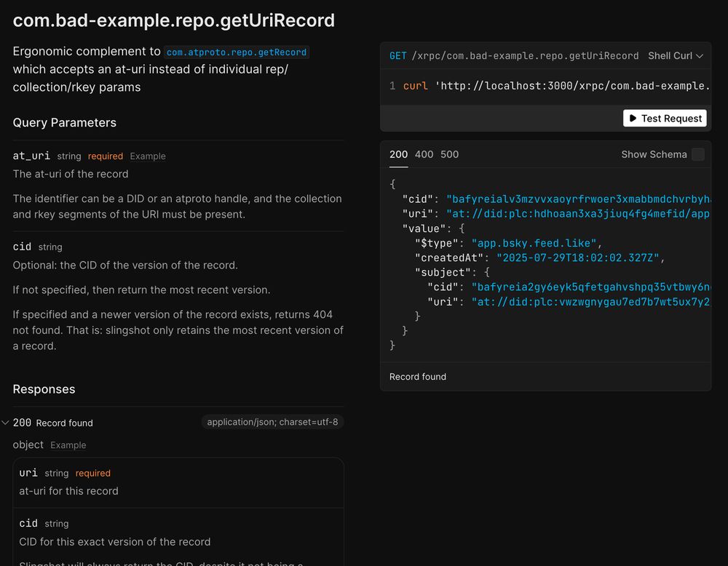Toggle the Show Schema checkbox
Viewport: 728px width, 566px height.
click(x=698, y=154)
